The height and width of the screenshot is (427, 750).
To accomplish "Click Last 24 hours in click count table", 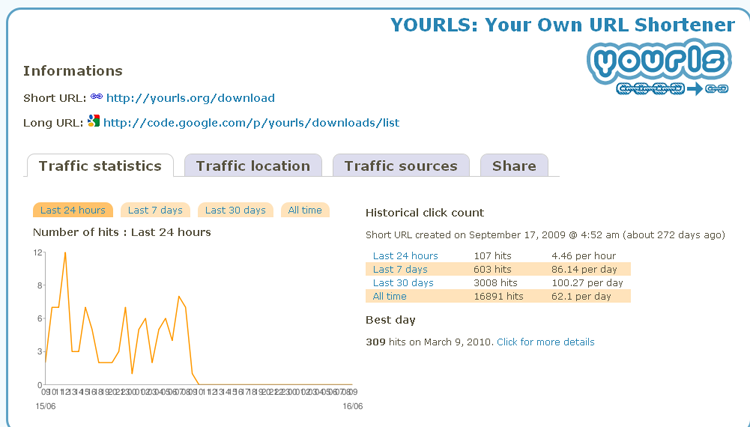I will point(405,256).
